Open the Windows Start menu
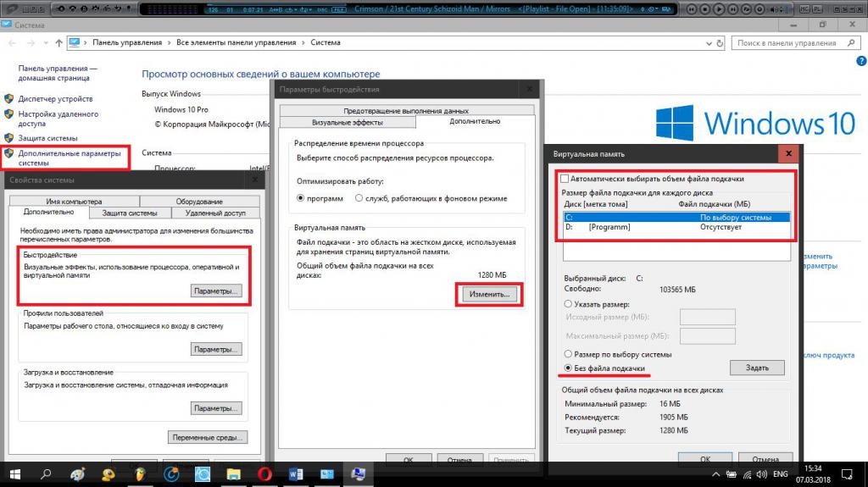The width and height of the screenshot is (868, 487). pyautogui.click(x=15, y=474)
